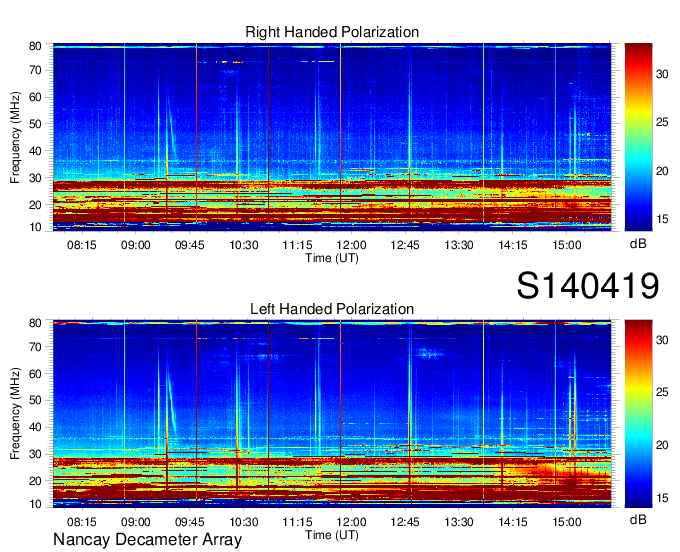The image size is (680, 552).
Task: Click 70 MHz frequency tick on Left Handed plot
Action: (x=35, y=347)
